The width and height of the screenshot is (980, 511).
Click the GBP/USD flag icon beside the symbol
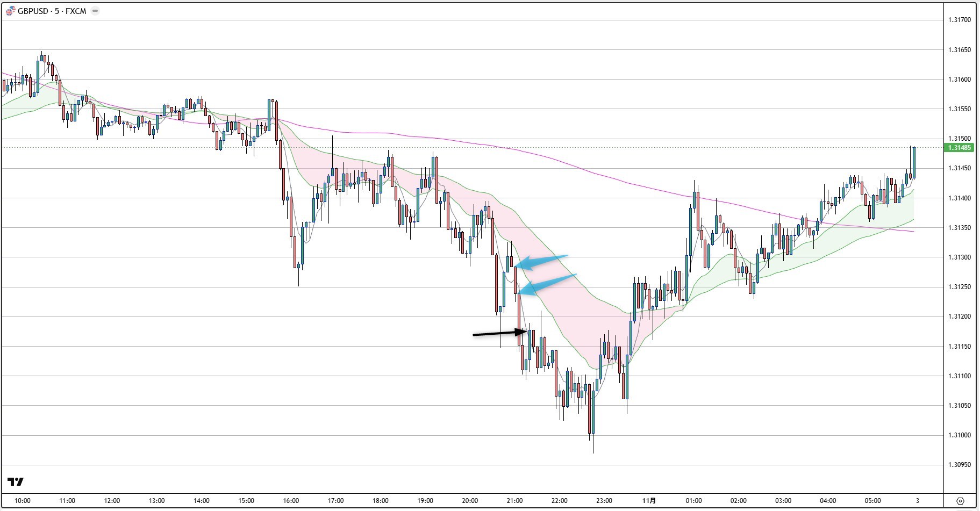coord(10,11)
